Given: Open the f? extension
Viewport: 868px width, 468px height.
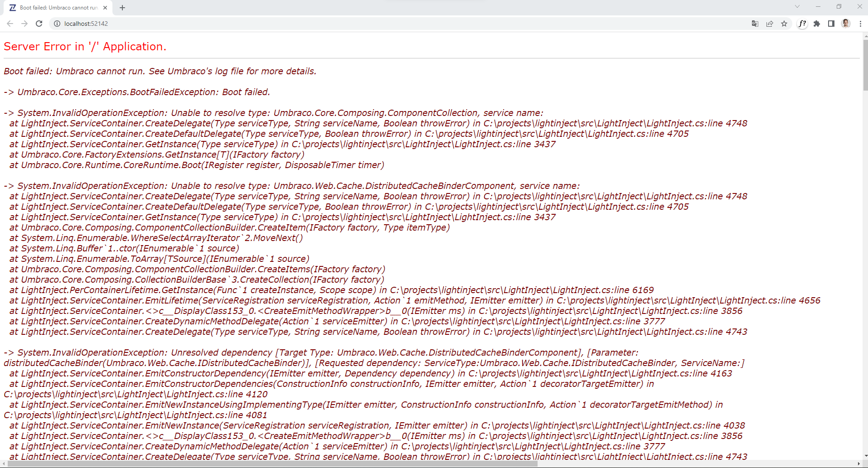Looking at the screenshot, I should point(802,24).
